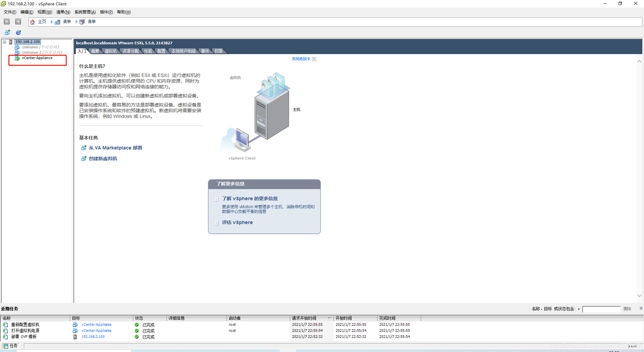Image resolution: width=644 pixels, height=352 pixels.
Task: Click the icon beside 从 VA Marketplace 部署
Action: [84, 148]
